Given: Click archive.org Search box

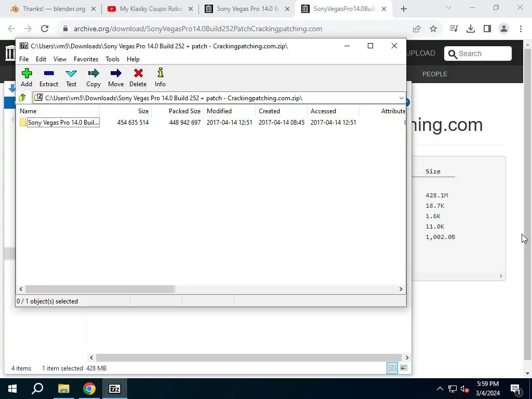Looking at the screenshot, I should [478, 54].
